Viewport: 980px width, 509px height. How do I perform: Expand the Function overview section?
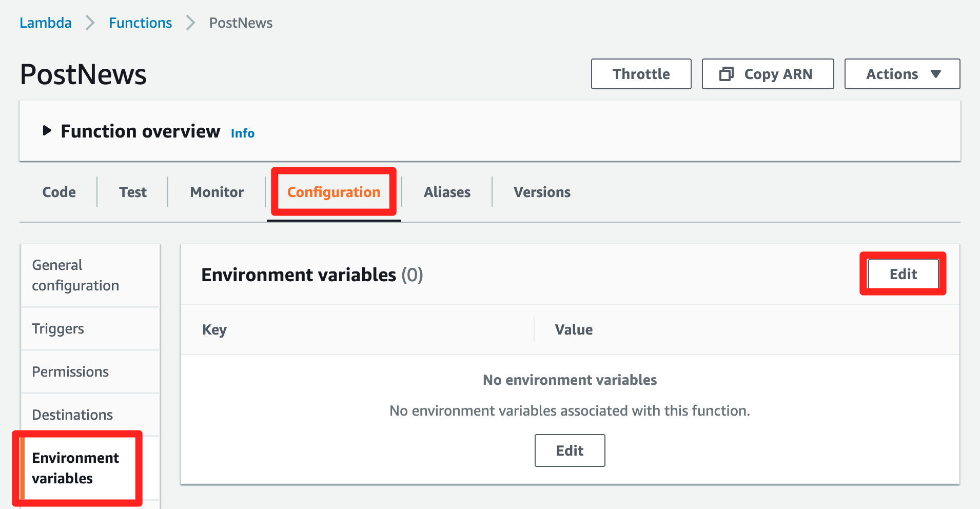point(47,131)
